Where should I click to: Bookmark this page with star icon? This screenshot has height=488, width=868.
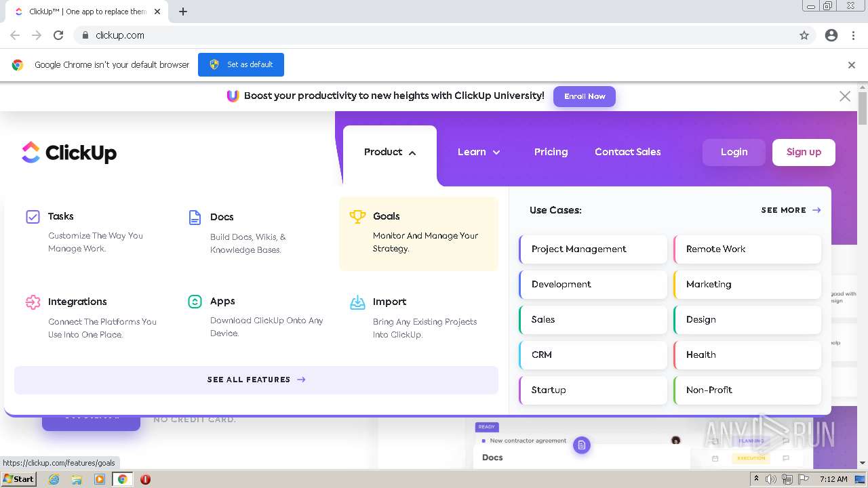804,35
